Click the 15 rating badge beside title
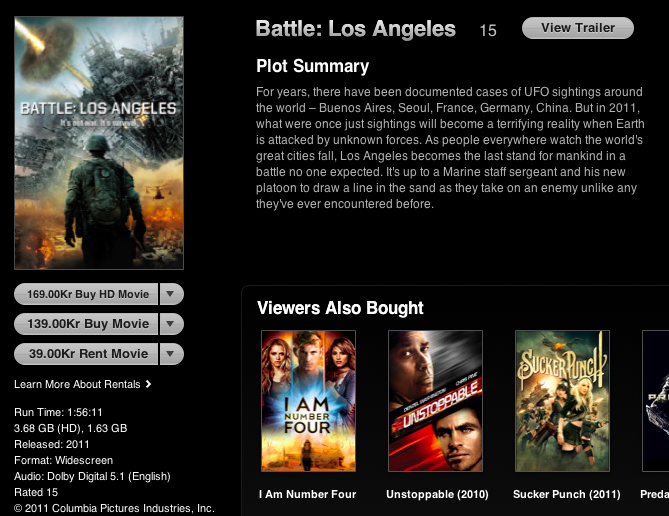669x516 pixels. [488, 30]
